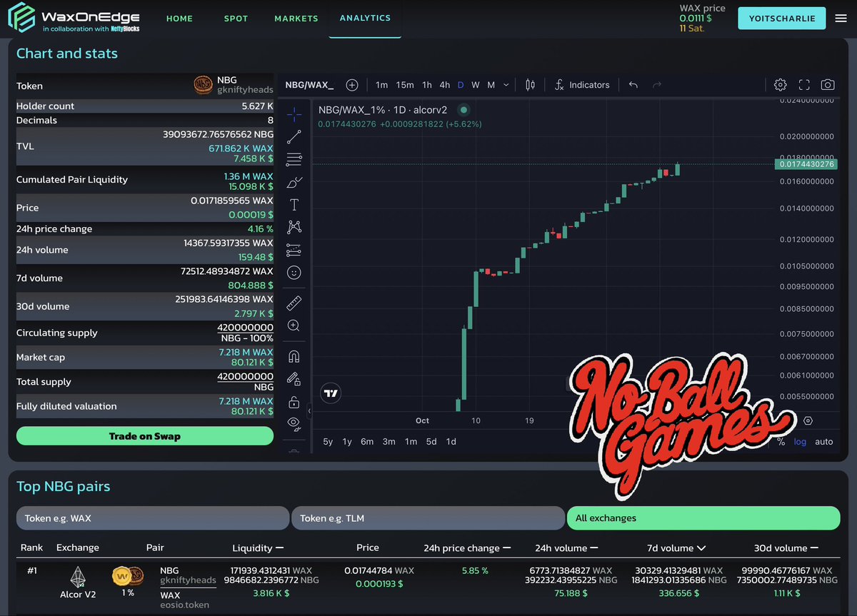
Task: Open the Indicators dialog
Action: pos(582,85)
